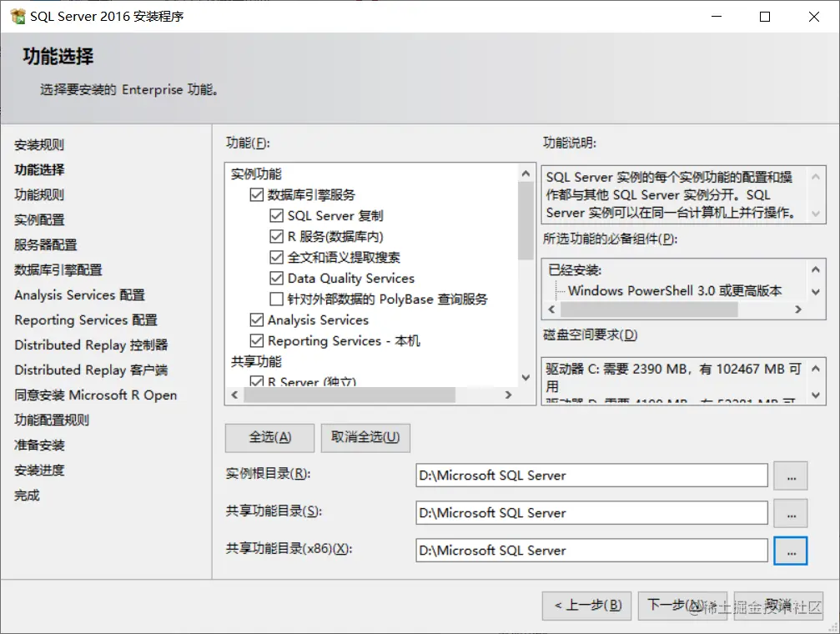Select 数据库引擎配置 step in sidebar
Viewport: 840px width, 634px height.
58,270
